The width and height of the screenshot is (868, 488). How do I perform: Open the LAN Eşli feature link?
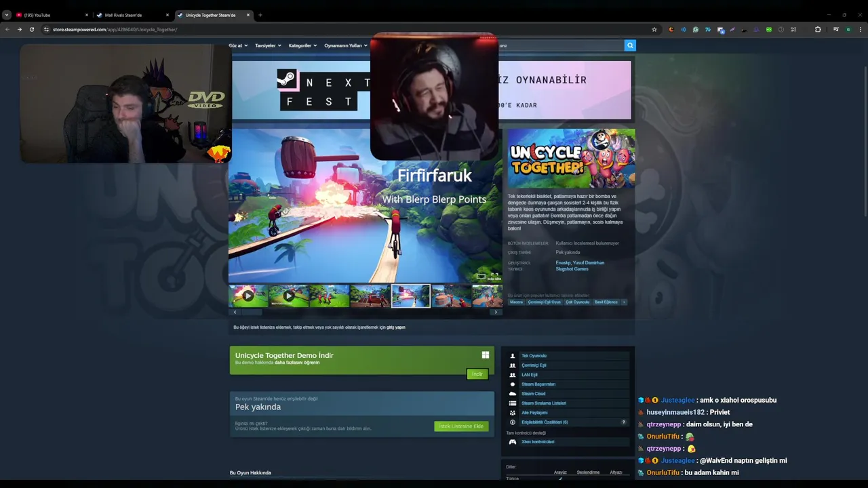tap(530, 375)
